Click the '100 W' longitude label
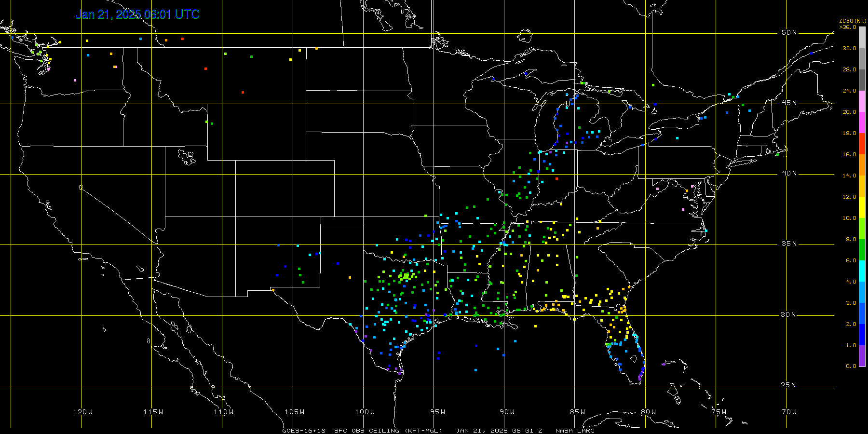The width and height of the screenshot is (868, 434). point(365,412)
